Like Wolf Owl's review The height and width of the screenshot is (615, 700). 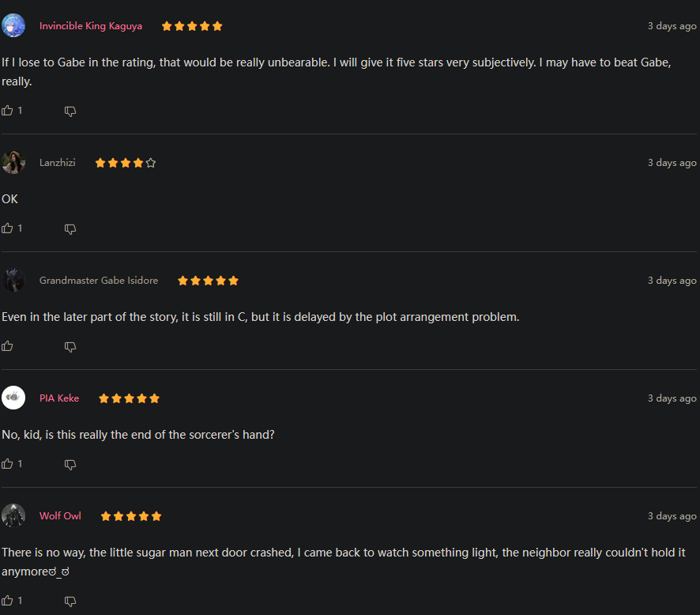coord(7,600)
